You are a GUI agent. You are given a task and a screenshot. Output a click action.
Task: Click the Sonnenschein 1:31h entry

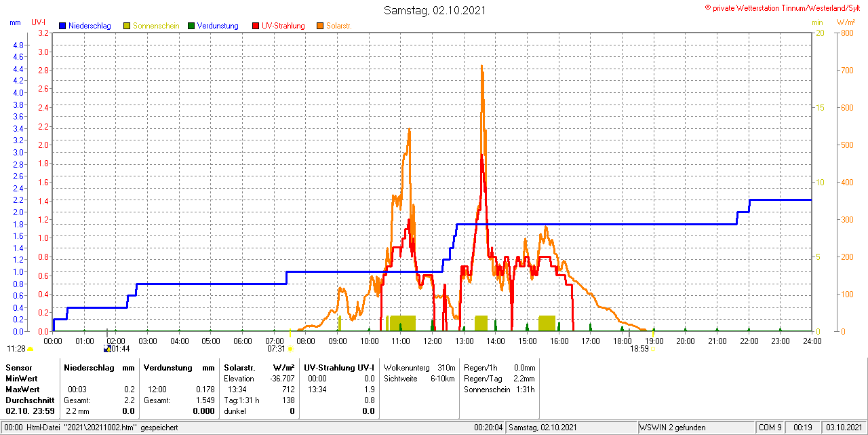click(499, 390)
